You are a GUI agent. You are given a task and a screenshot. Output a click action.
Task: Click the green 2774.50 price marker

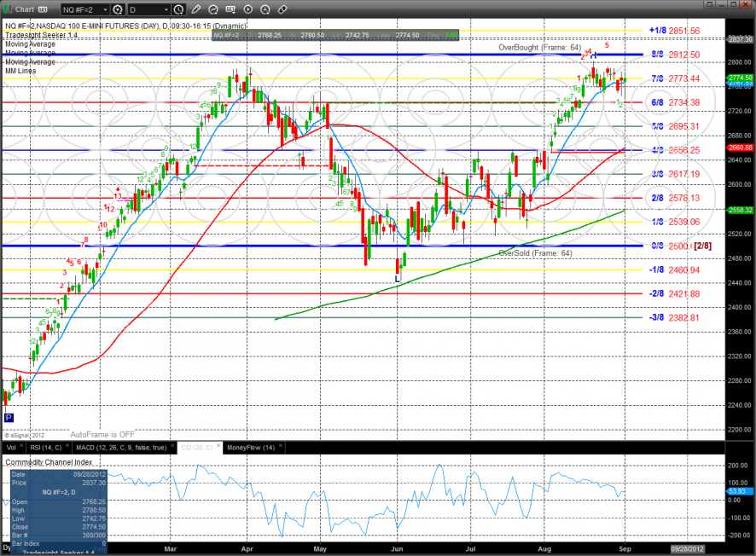(740, 78)
